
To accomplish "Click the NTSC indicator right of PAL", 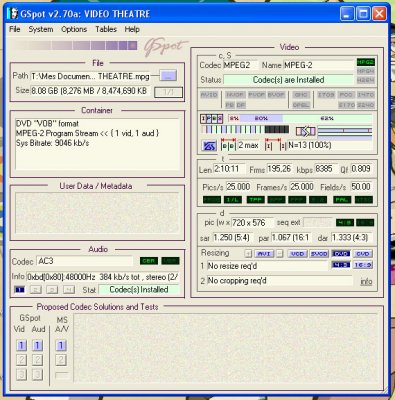I will pyautogui.click(x=364, y=200).
